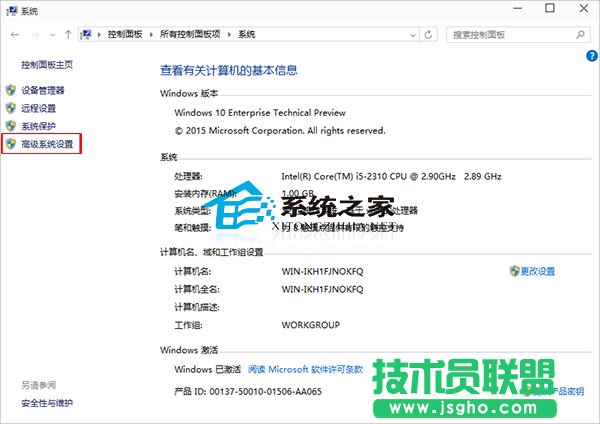Click the back navigation arrow
The image size is (600, 424).
[x=15, y=35]
